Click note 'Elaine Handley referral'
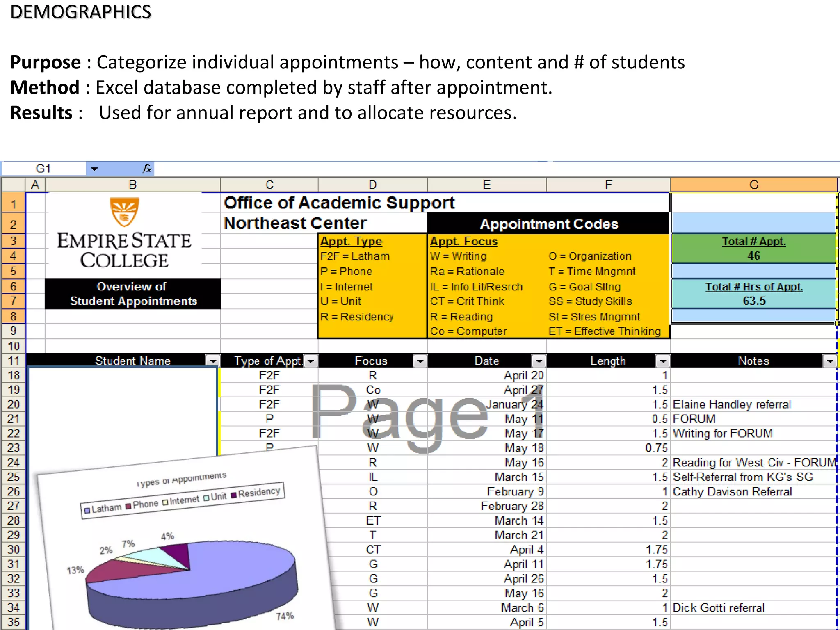The height and width of the screenshot is (630, 840). [732, 404]
